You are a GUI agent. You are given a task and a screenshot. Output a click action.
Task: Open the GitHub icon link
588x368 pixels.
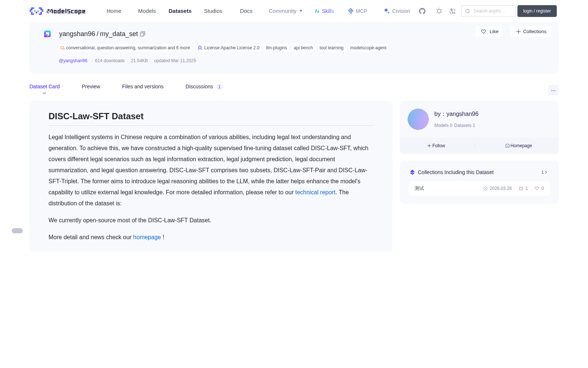pos(422,11)
